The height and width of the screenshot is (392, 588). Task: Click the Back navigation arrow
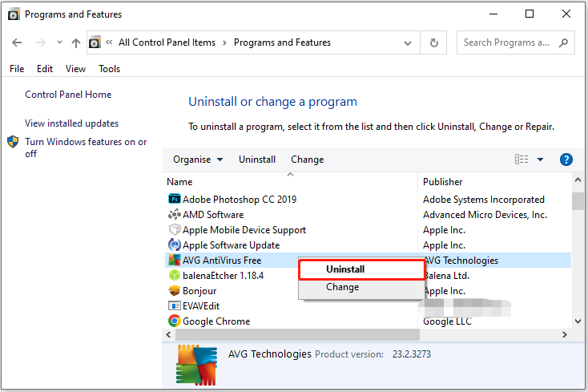click(x=17, y=42)
